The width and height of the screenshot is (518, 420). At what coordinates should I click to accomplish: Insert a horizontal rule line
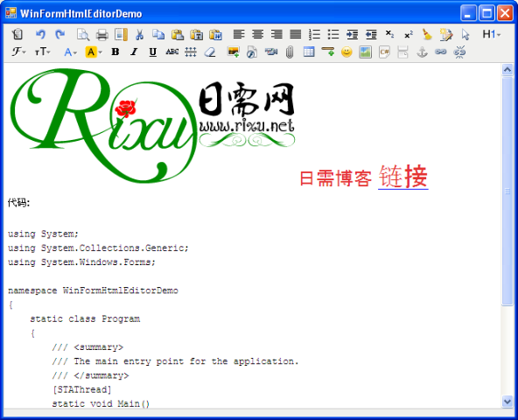pos(191,52)
